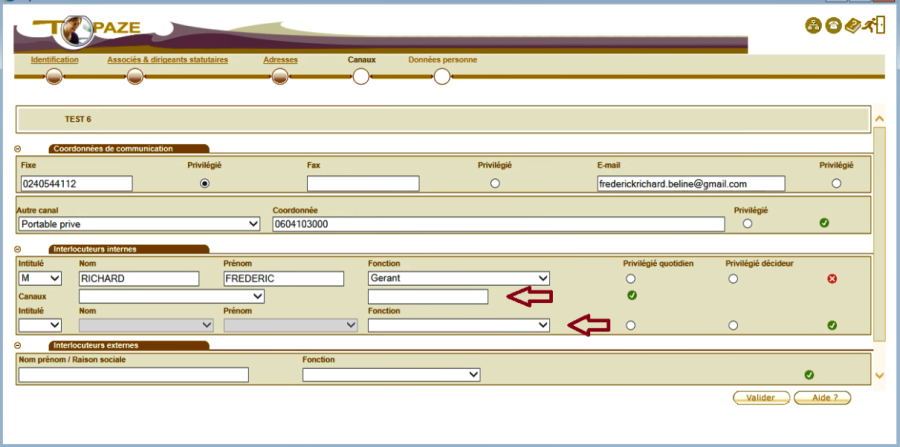The image size is (900, 447).
Task: Collapse the Coordonnées de communication section
Action: coord(18,149)
